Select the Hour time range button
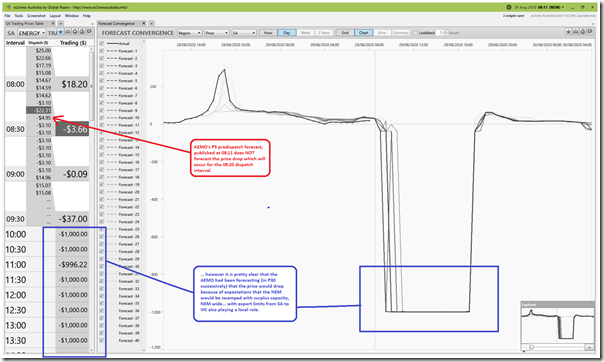 coord(268,33)
